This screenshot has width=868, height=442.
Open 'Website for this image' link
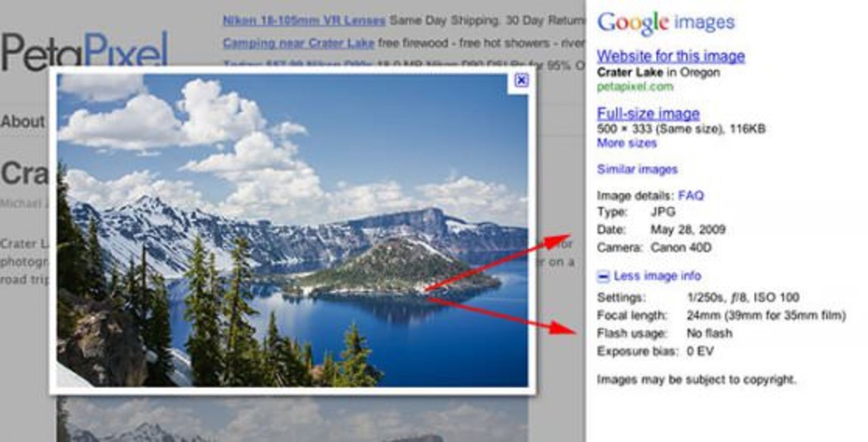click(x=670, y=56)
